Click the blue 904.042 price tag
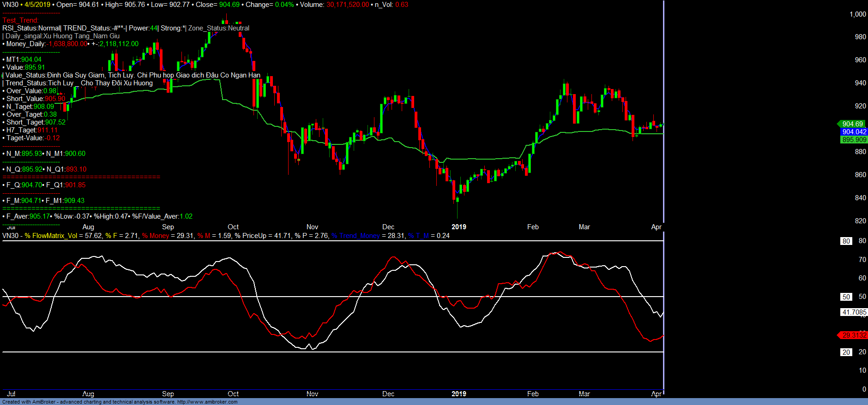The height and width of the screenshot is (405, 868). (x=854, y=132)
